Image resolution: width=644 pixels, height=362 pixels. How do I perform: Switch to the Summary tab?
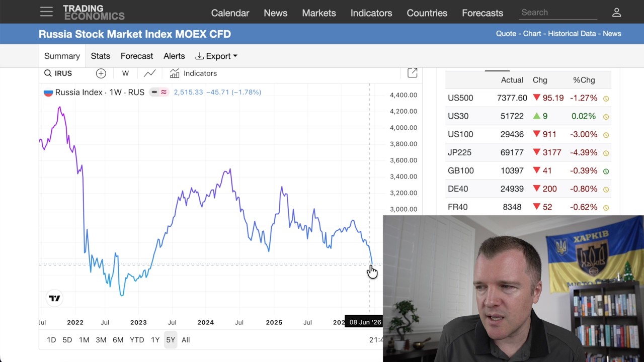(62, 56)
